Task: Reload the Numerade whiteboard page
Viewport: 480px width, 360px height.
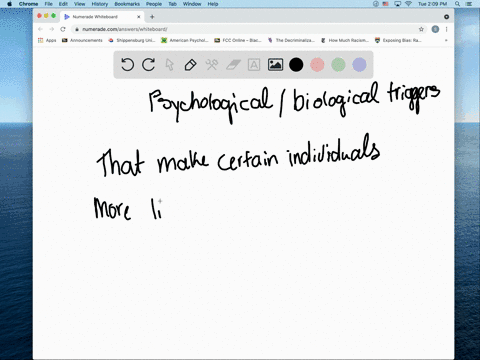Action: [x=63, y=29]
